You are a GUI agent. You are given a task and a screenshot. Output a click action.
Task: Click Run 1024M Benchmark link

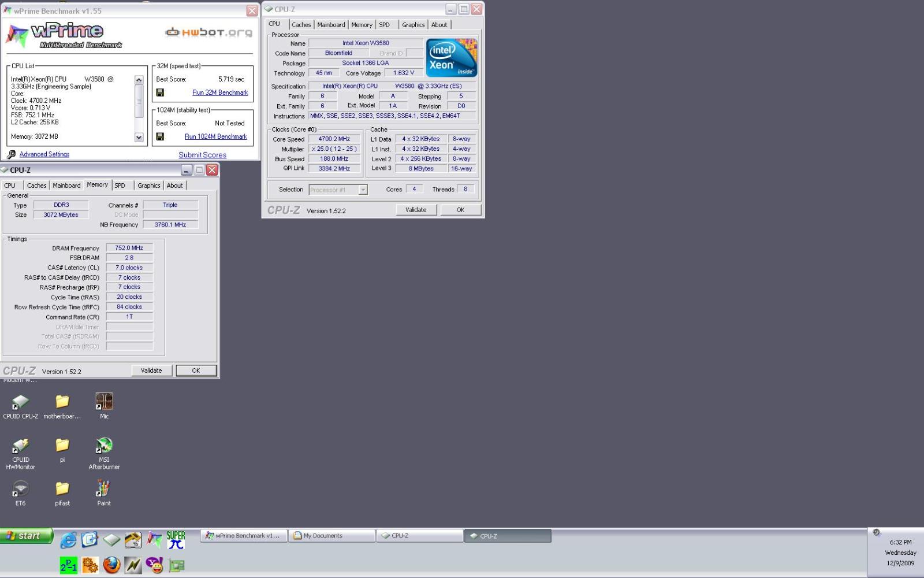click(215, 136)
